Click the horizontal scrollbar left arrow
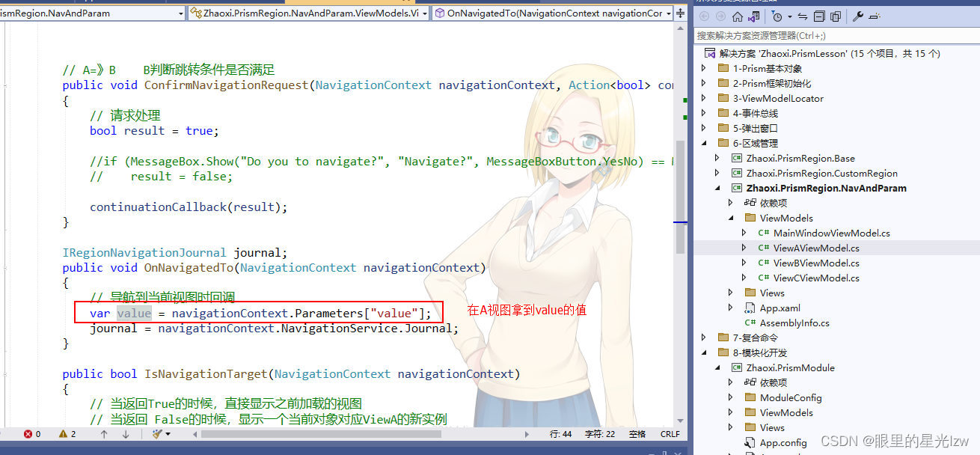This screenshot has height=455, width=980. tap(196, 434)
